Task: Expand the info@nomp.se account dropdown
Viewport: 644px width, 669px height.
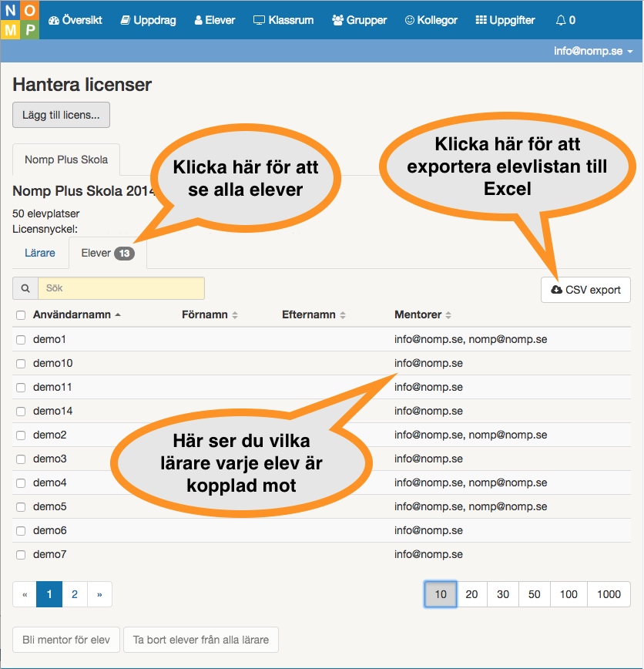Action: pyautogui.click(x=592, y=51)
